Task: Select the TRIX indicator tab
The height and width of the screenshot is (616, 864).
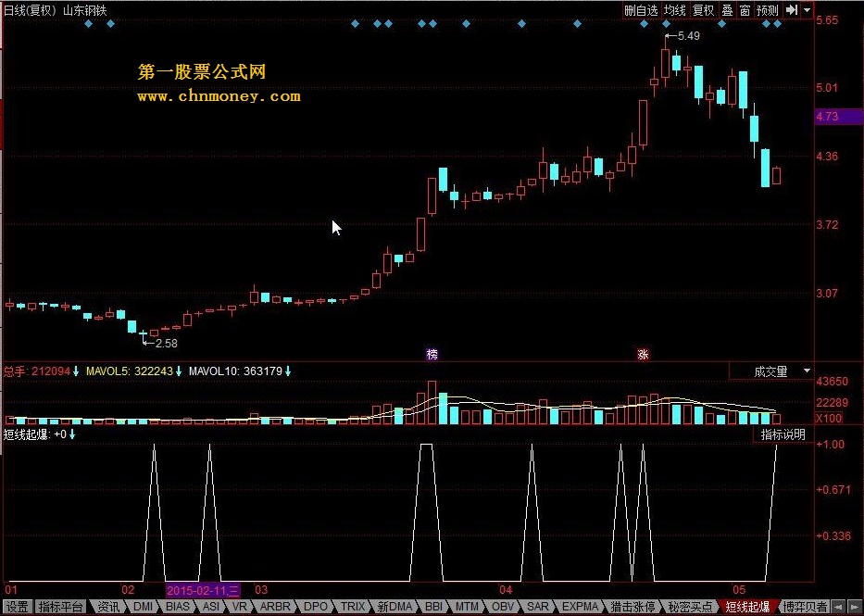Action: pyautogui.click(x=353, y=607)
